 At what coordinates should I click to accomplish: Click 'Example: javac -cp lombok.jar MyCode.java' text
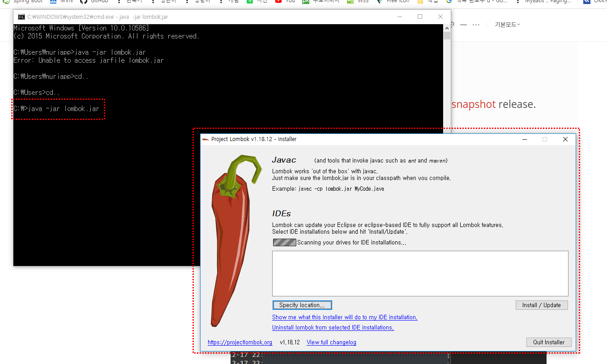328,188
